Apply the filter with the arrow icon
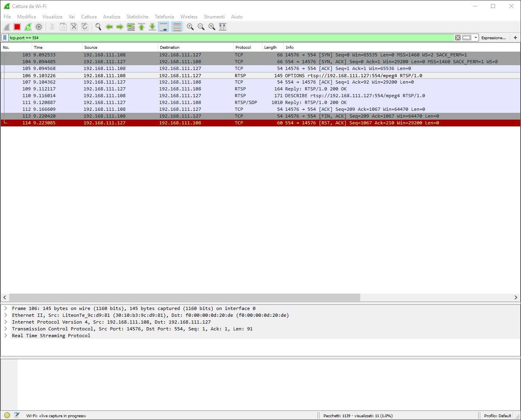The image size is (521, 420). click(467, 37)
